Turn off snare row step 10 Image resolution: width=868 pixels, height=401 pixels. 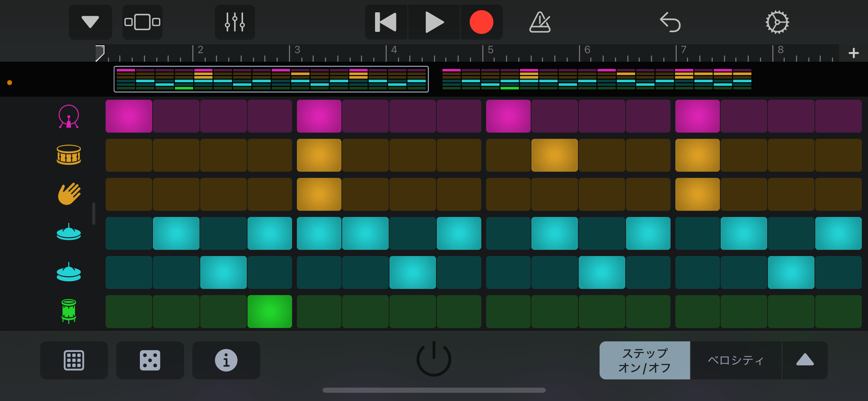coord(554,155)
